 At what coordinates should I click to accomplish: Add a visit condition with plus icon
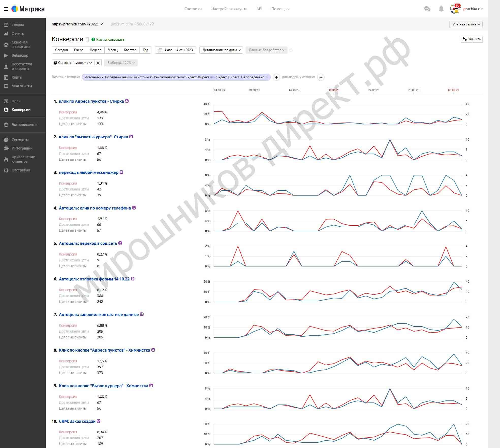click(276, 77)
